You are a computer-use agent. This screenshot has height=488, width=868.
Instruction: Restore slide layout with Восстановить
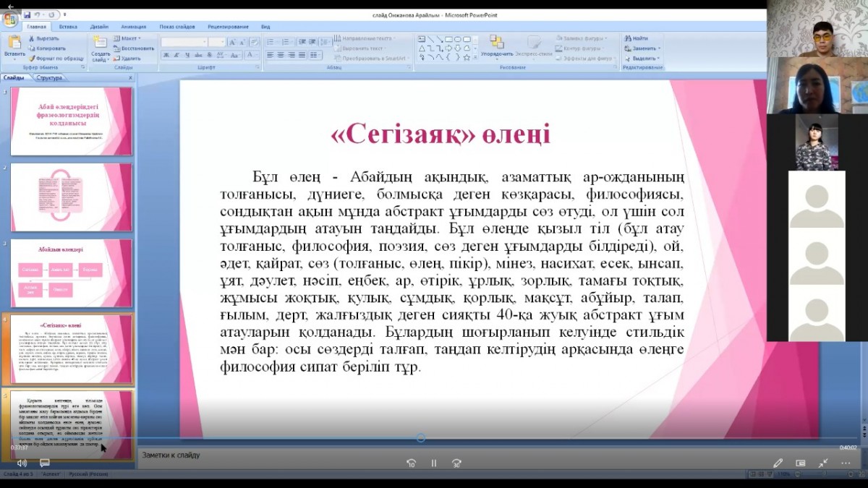(x=134, y=48)
